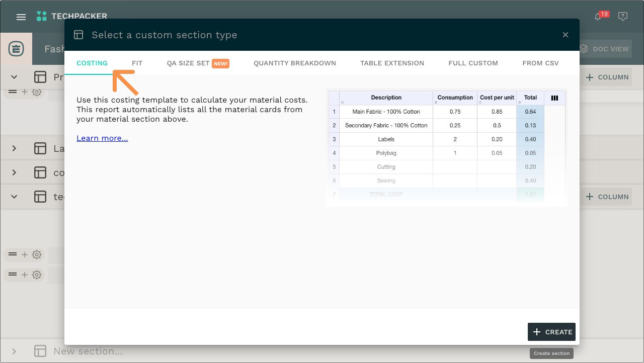Close the custom section type dialog
This screenshot has width=644, height=363.
566,35
